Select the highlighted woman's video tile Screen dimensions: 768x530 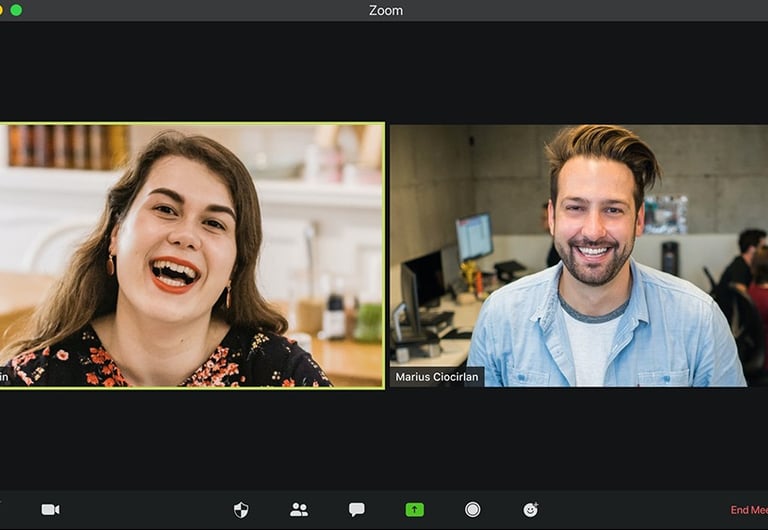click(x=192, y=256)
